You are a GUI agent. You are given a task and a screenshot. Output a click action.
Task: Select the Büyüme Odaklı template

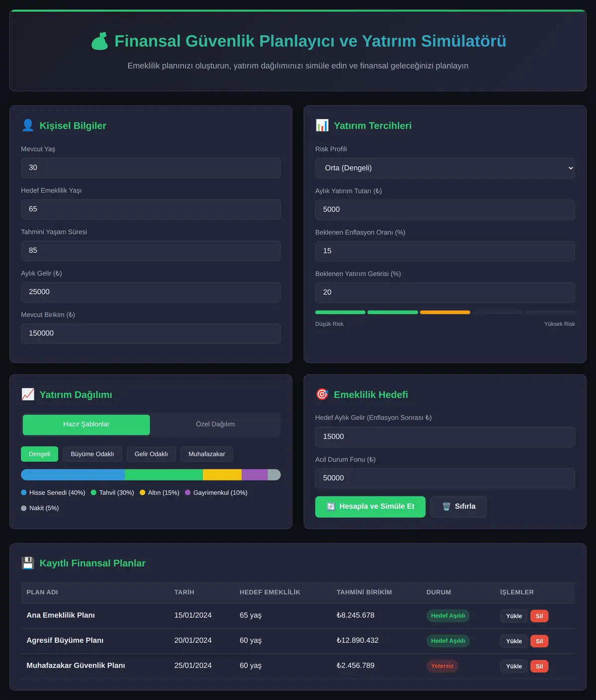(92, 454)
